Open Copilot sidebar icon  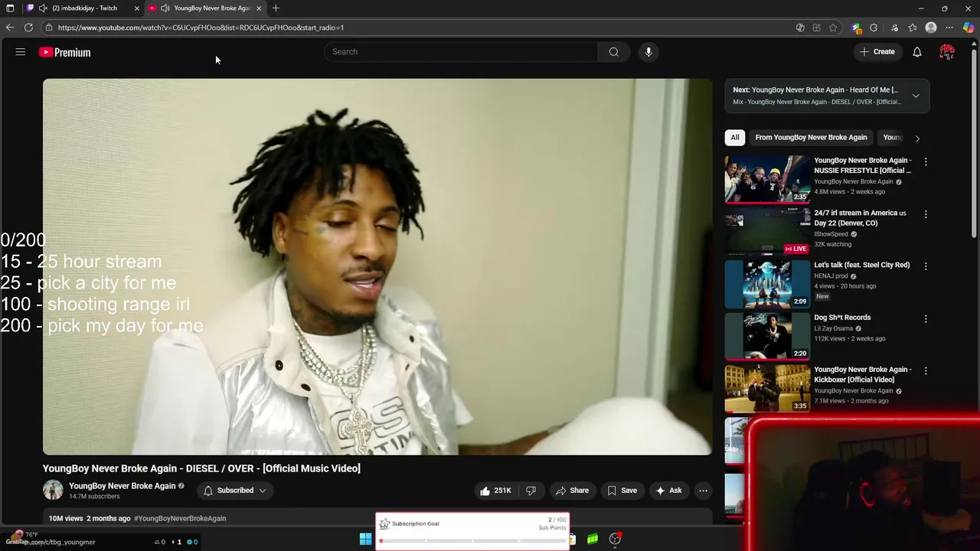(969, 28)
